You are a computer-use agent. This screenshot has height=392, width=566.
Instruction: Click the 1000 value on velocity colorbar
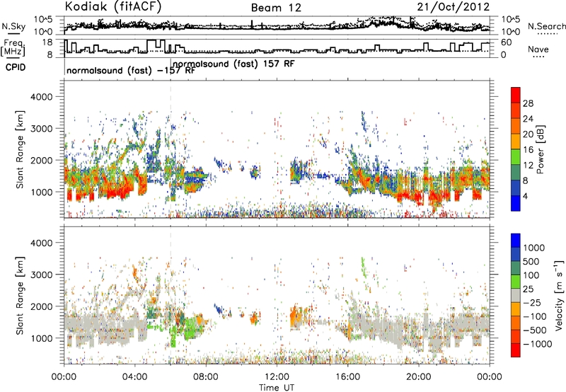click(533, 248)
